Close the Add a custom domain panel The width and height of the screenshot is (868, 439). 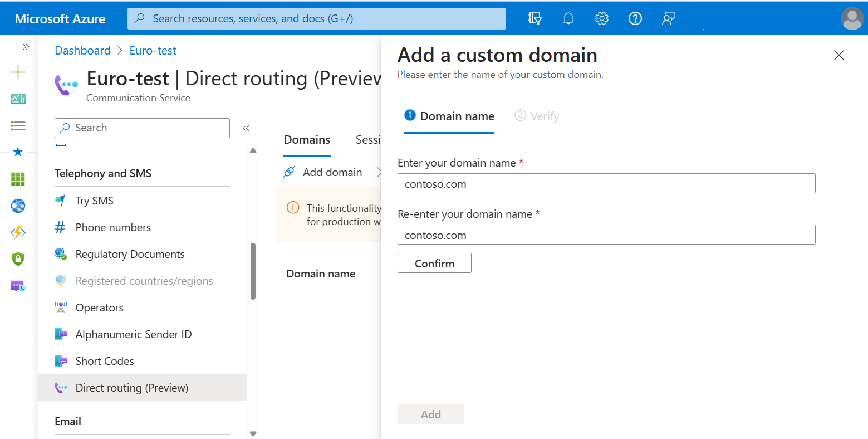(839, 55)
